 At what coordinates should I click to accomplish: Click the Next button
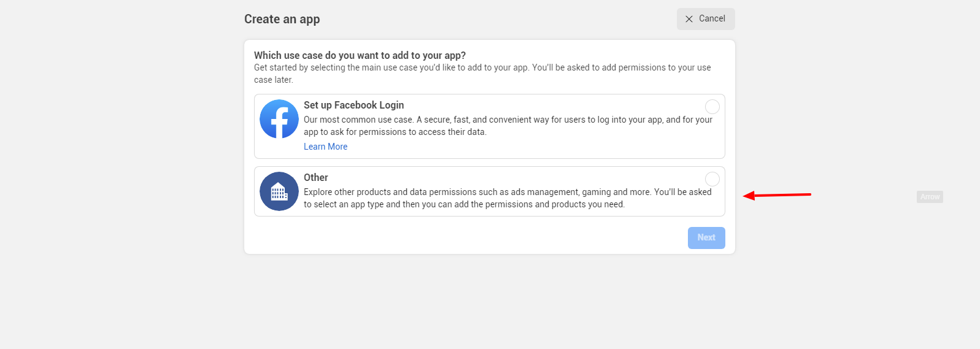(x=706, y=238)
